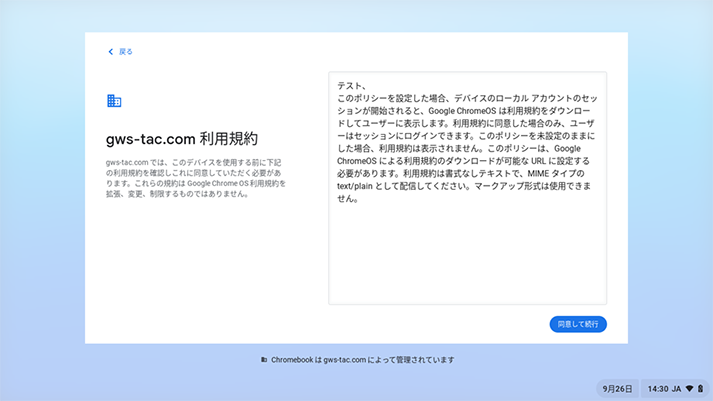Viewport: 713px width, 401px height.
Task: Click the テスト、 line in terms text
Action: click(x=352, y=86)
